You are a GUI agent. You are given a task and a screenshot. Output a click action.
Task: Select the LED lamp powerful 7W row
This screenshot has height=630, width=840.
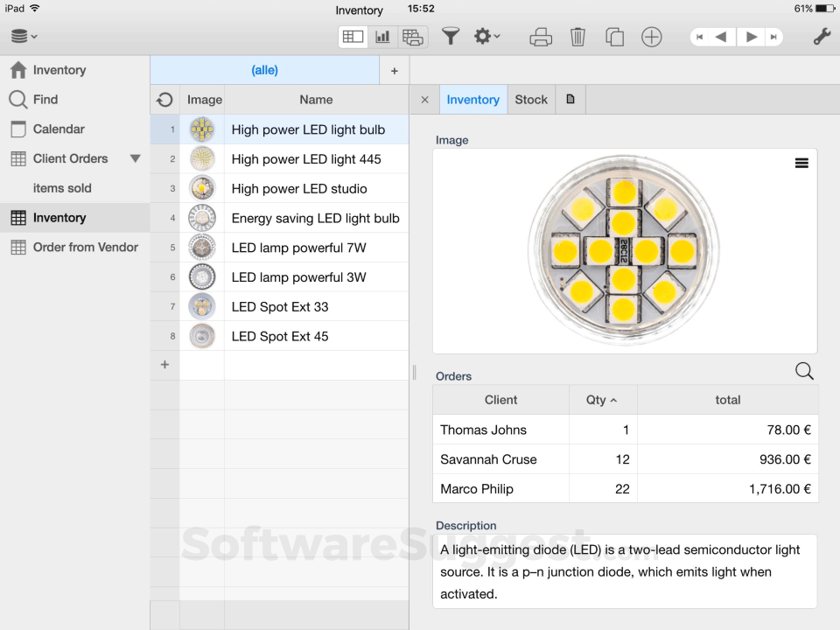click(298, 248)
